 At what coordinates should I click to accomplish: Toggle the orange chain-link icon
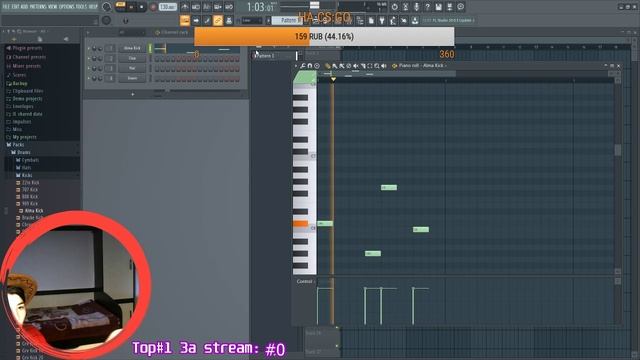[x=218, y=20]
